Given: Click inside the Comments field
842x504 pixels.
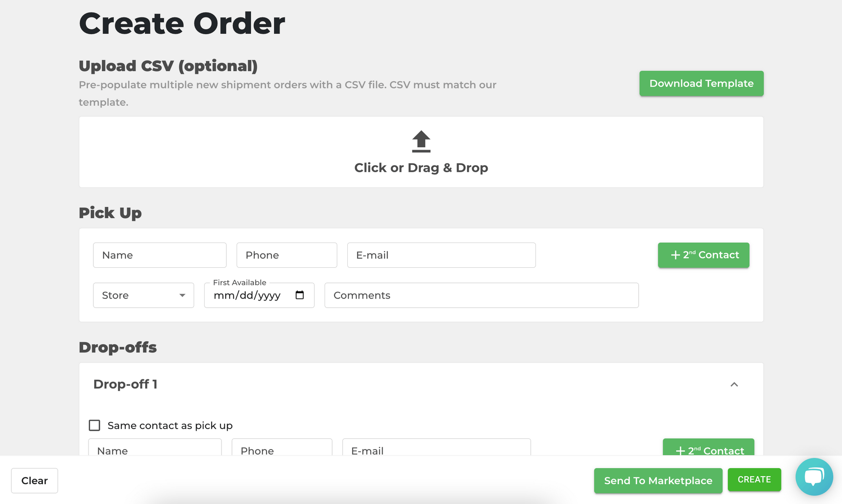Looking at the screenshot, I should (x=481, y=295).
